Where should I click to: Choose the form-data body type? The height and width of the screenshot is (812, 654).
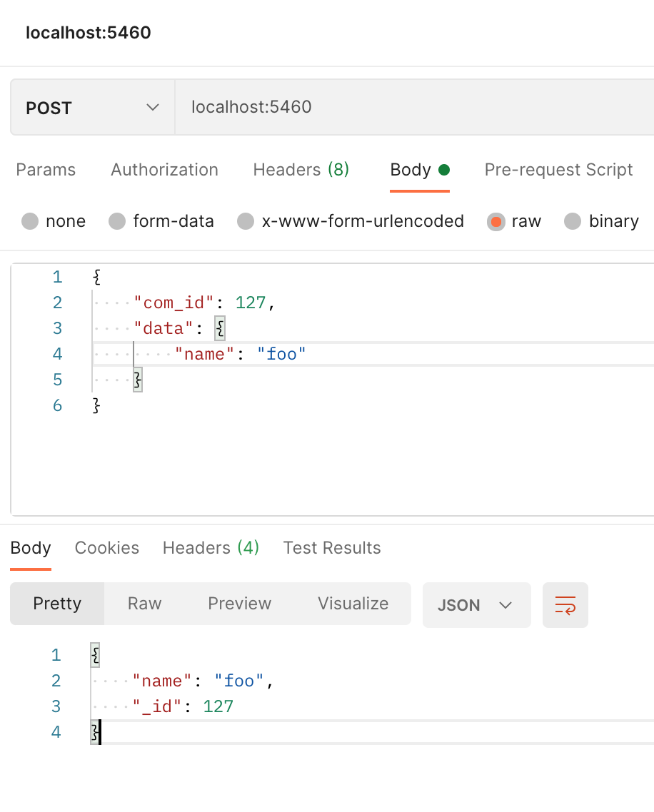click(116, 222)
